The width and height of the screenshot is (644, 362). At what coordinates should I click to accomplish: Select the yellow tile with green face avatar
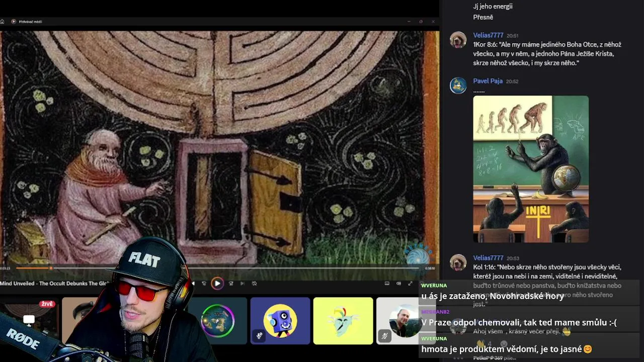pyautogui.click(x=343, y=321)
